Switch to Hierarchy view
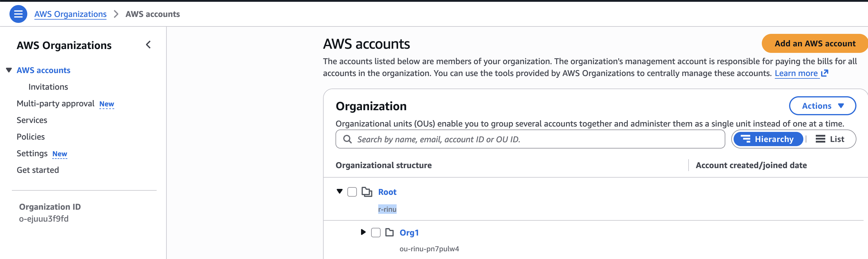 click(768, 139)
